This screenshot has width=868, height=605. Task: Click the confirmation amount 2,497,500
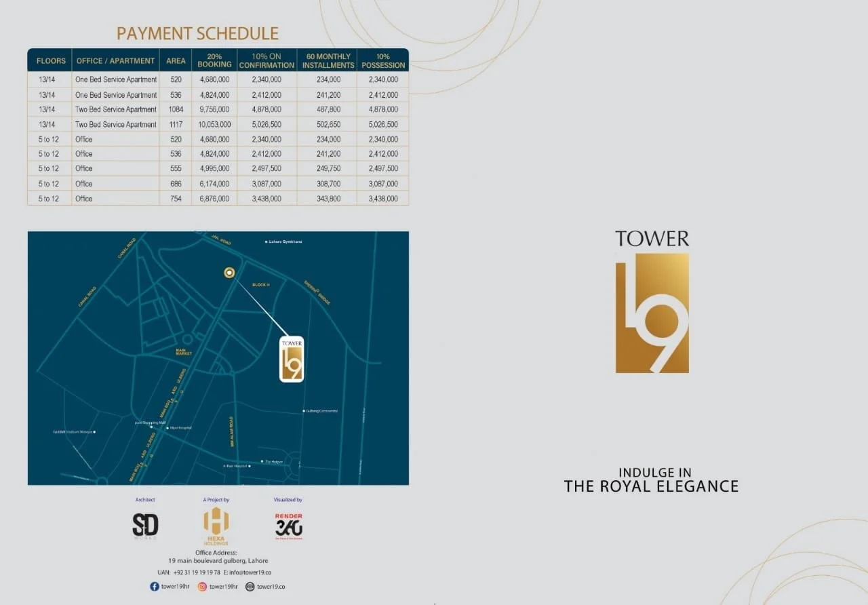266,168
